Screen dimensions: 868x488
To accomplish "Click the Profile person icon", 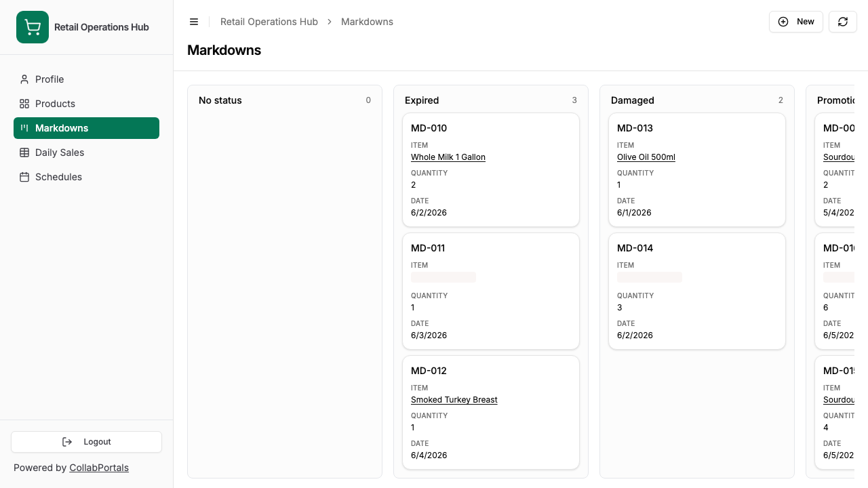I will click(24, 79).
